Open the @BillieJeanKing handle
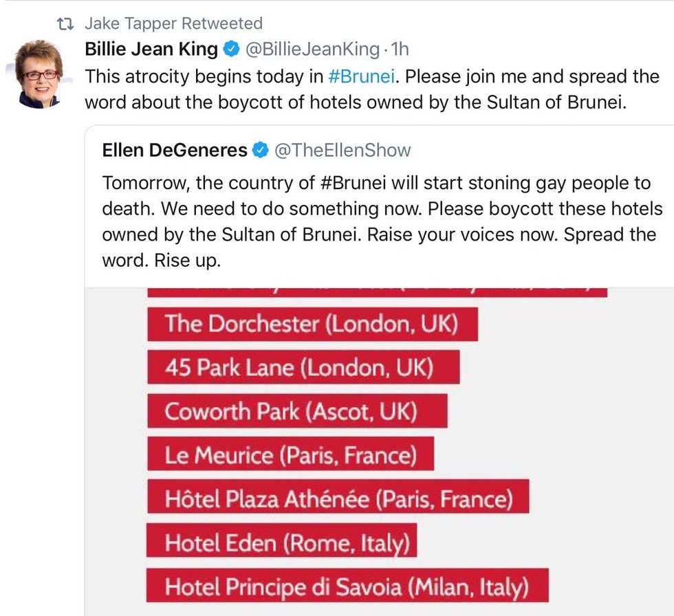The height and width of the screenshot is (616, 674). coord(312,49)
